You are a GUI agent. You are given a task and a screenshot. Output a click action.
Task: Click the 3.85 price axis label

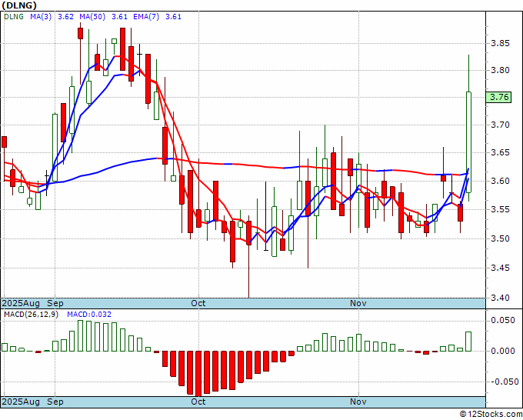(x=500, y=43)
